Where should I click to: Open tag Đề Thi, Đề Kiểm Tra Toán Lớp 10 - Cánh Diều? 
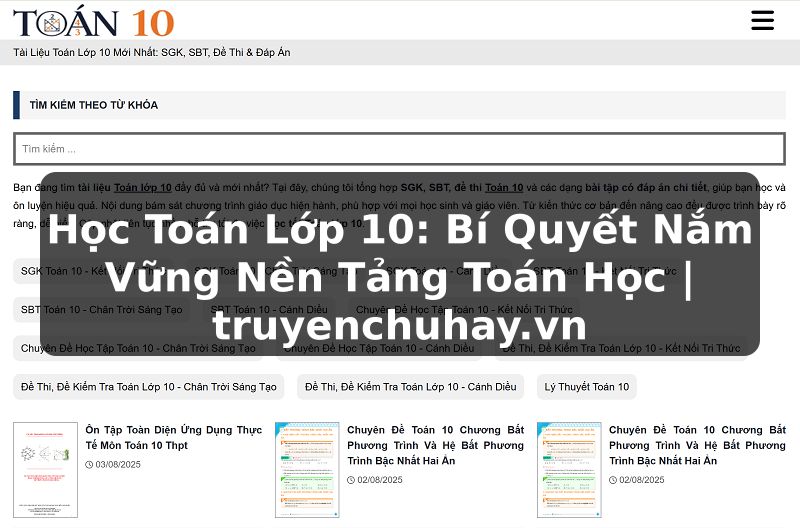coord(410,387)
